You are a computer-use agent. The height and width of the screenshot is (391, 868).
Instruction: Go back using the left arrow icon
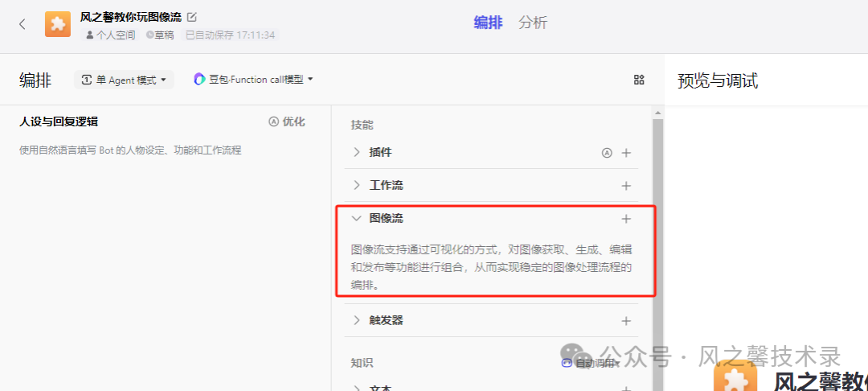click(23, 24)
